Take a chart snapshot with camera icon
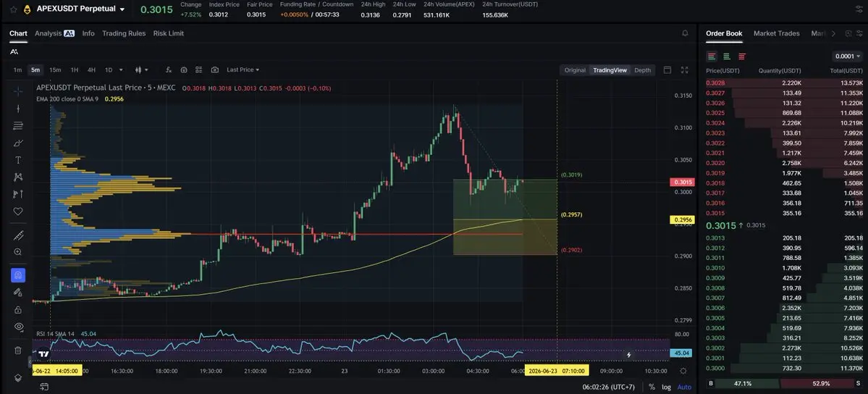This screenshot has width=868, height=394. [x=215, y=70]
